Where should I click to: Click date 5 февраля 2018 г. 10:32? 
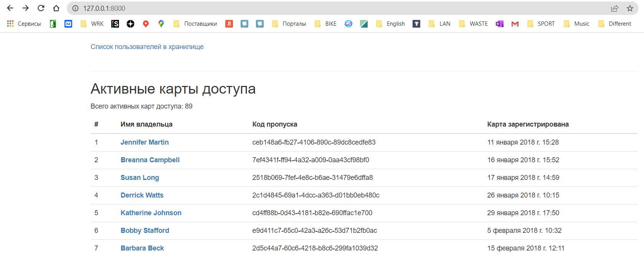[525, 231]
